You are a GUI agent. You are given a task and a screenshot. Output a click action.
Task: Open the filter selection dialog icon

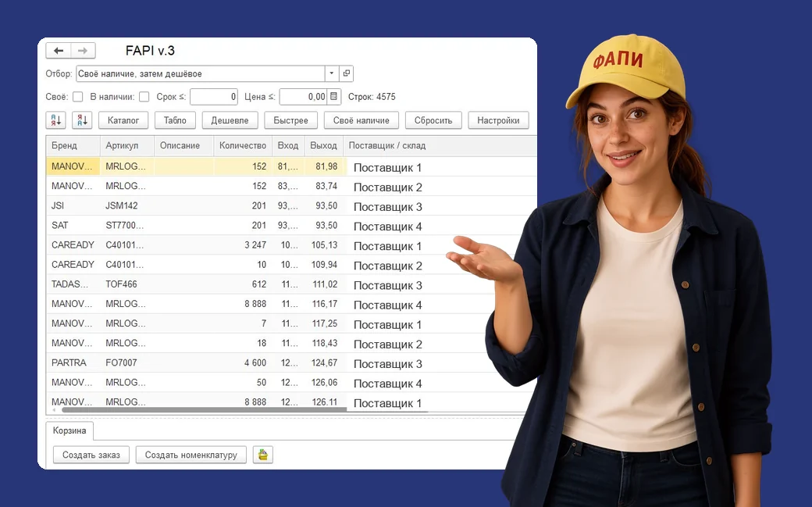coord(347,73)
